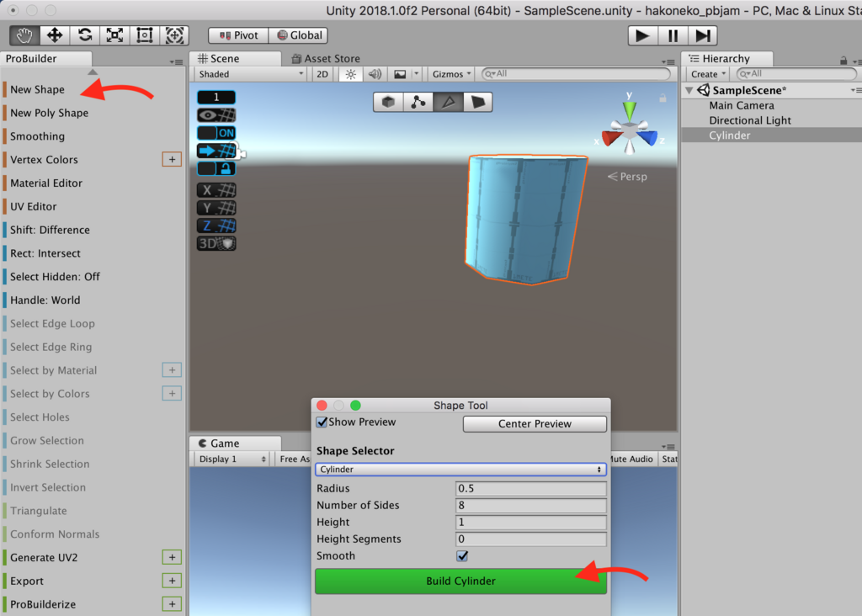The height and width of the screenshot is (616, 862).
Task: Open the UV Editor
Action: coord(33,207)
